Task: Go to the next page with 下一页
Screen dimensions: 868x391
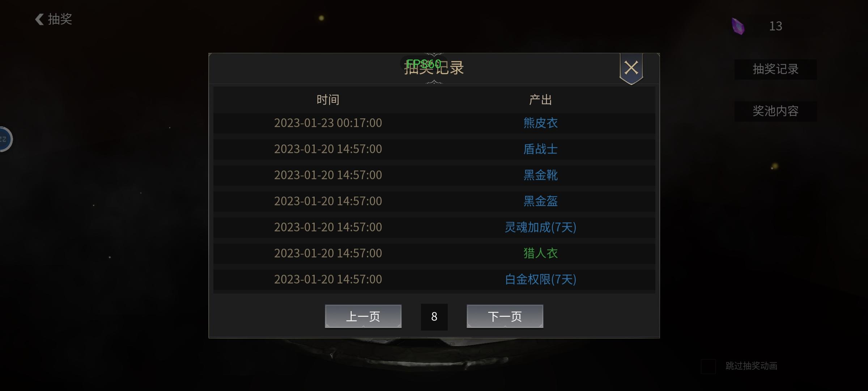Action: click(x=505, y=316)
